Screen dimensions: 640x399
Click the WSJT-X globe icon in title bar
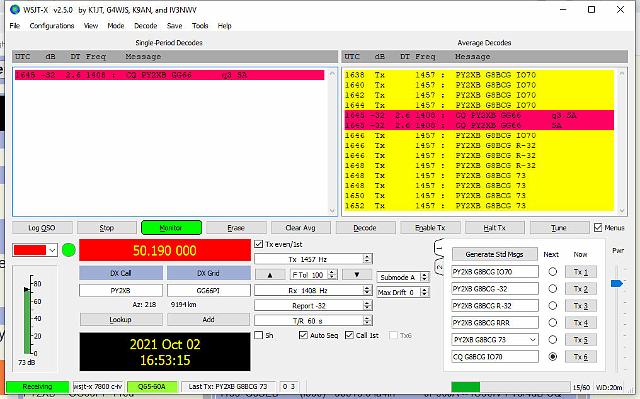pyautogui.click(x=15, y=9)
